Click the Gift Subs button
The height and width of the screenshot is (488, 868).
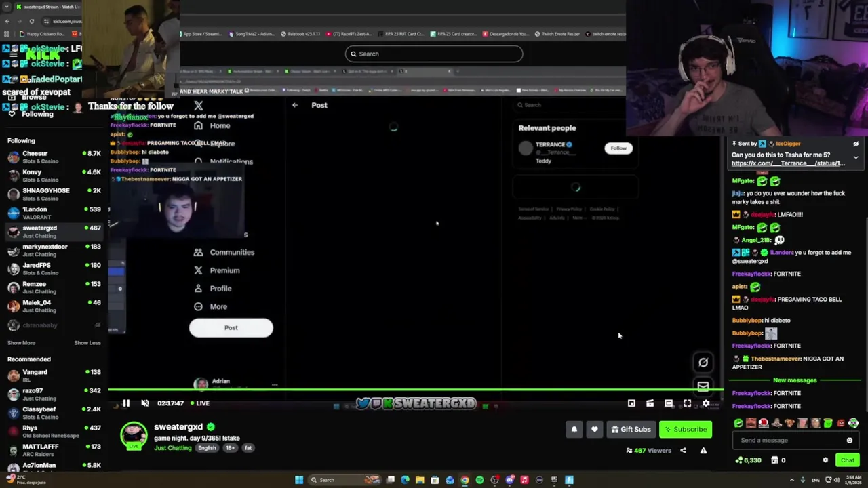tap(631, 429)
